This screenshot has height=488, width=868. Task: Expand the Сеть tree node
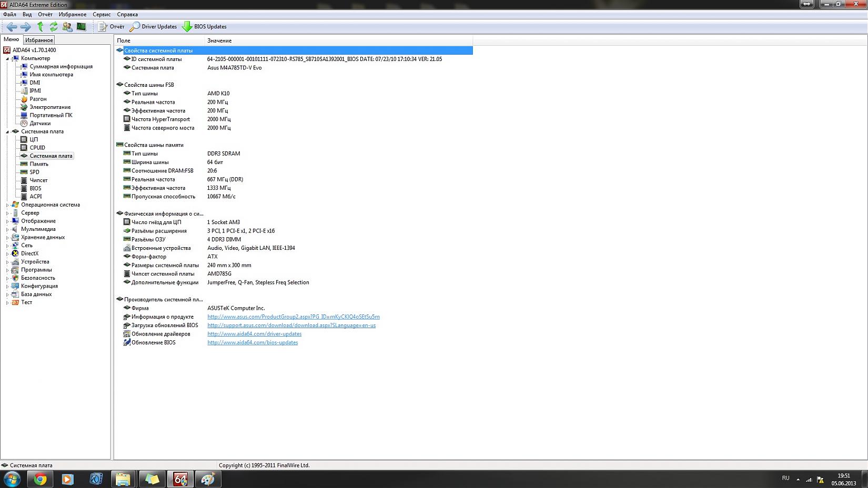[x=7, y=246]
